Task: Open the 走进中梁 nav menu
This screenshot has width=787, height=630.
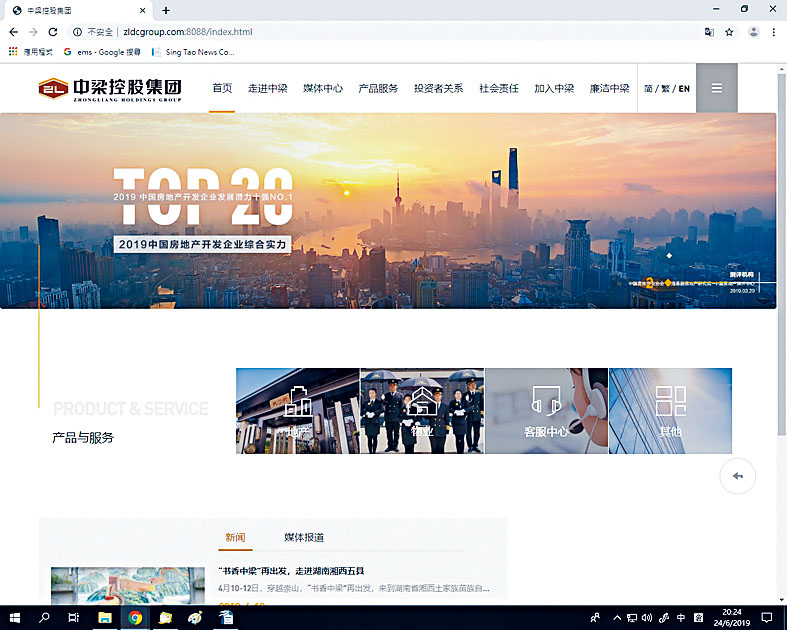Action: 268,88
